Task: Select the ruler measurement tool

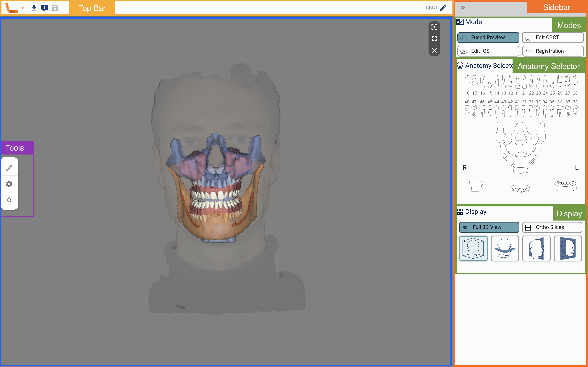Action: point(9,167)
